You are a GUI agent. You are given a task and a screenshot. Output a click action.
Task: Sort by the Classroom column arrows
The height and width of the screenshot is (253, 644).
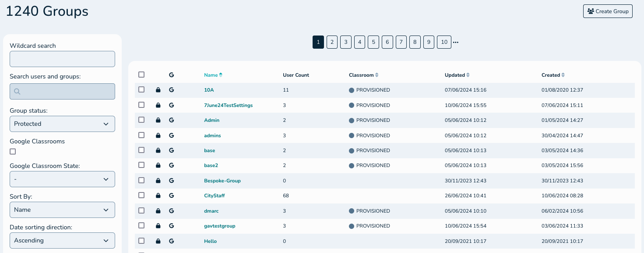click(377, 75)
